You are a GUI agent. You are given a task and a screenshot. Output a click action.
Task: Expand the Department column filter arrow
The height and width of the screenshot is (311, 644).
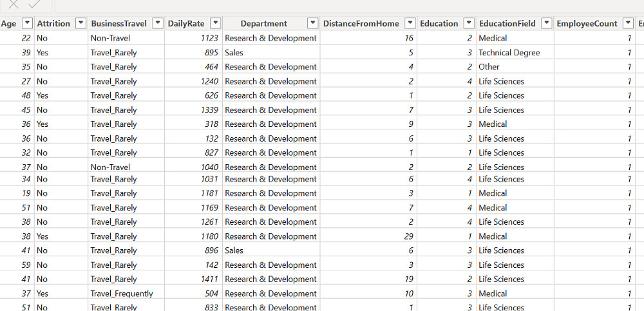pyautogui.click(x=312, y=24)
